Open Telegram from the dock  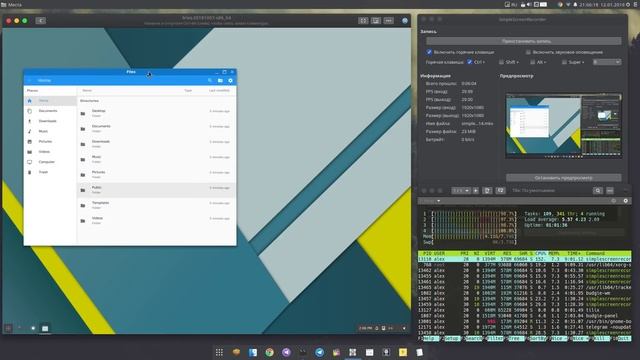[320, 352]
